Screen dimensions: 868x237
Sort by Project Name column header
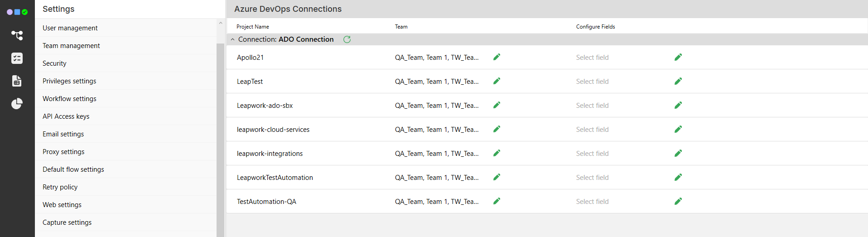[x=253, y=27]
